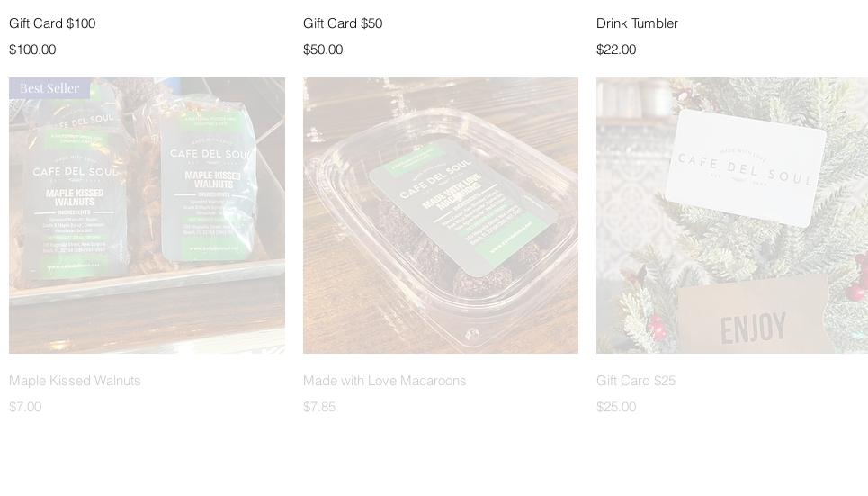
Task: Open the Drink Tumbler product title
Action: pyautogui.click(x=637, y=23)
